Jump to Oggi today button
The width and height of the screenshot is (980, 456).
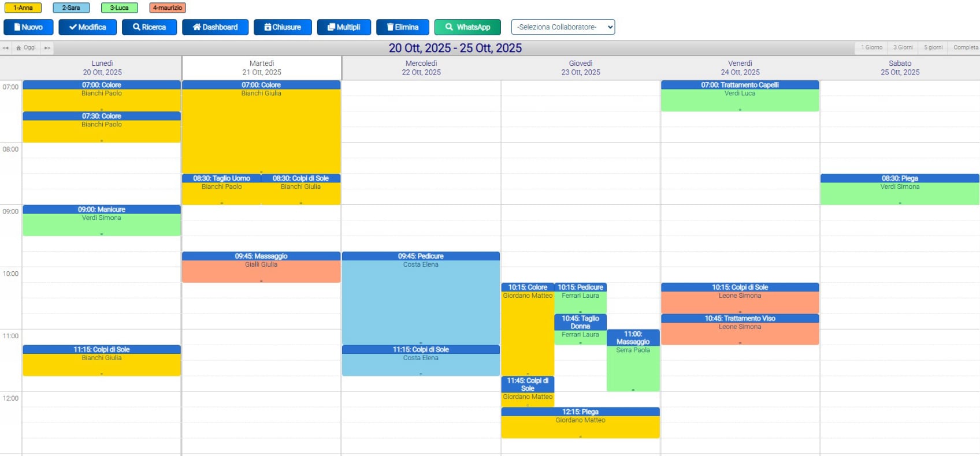pos(27,48)
